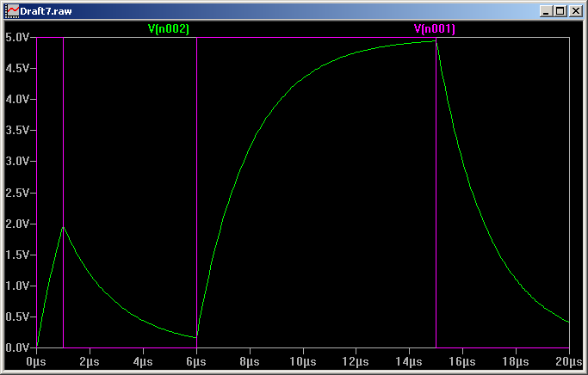Click the 20µs time axis label

coord(569,362)
